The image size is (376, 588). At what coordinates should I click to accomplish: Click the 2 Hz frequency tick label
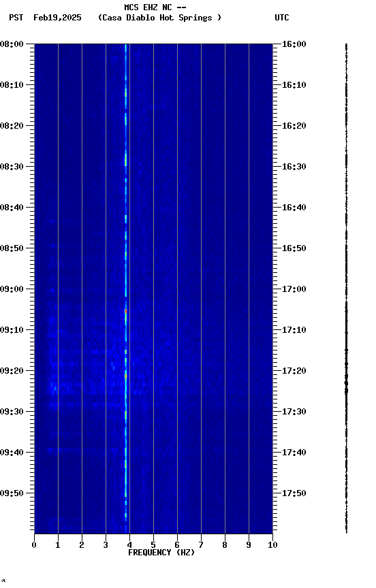(x=82, y=545)
